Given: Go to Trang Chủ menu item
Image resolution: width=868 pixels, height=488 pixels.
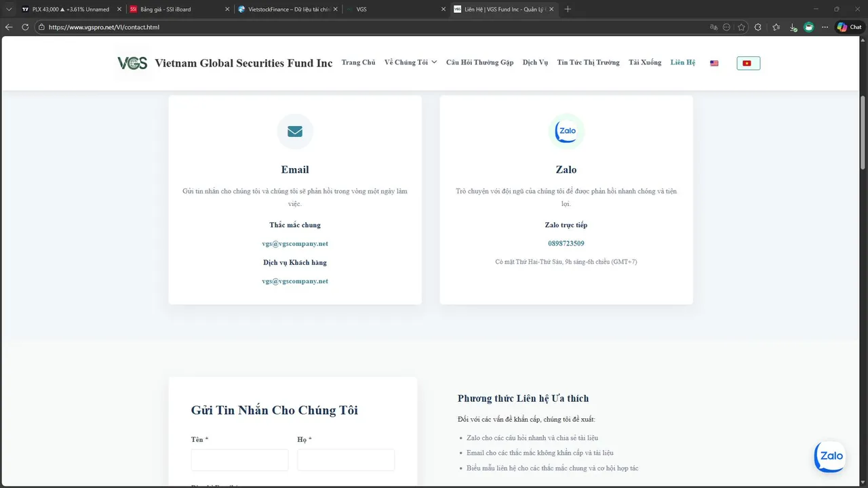Looking at the screenshot, I should click(x=358, y=62).
